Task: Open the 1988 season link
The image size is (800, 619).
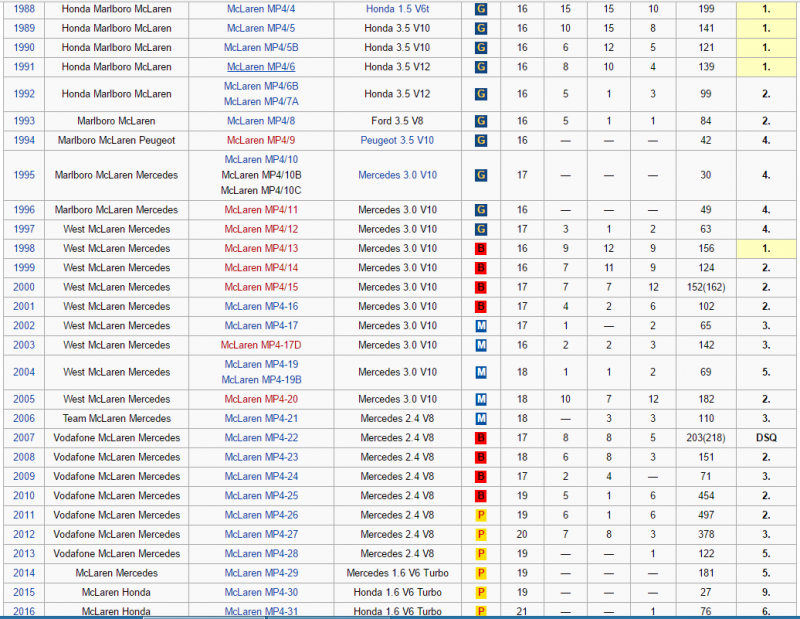Action: [24, 9]
